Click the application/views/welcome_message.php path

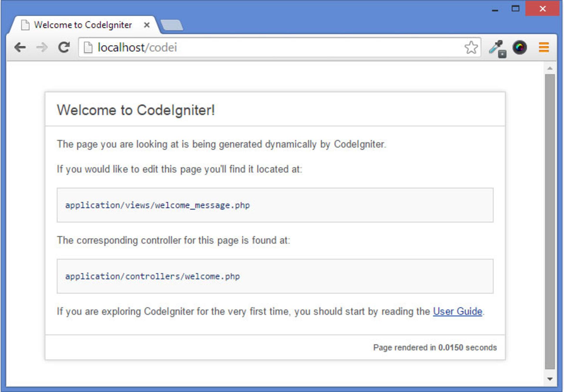[157, 205]
